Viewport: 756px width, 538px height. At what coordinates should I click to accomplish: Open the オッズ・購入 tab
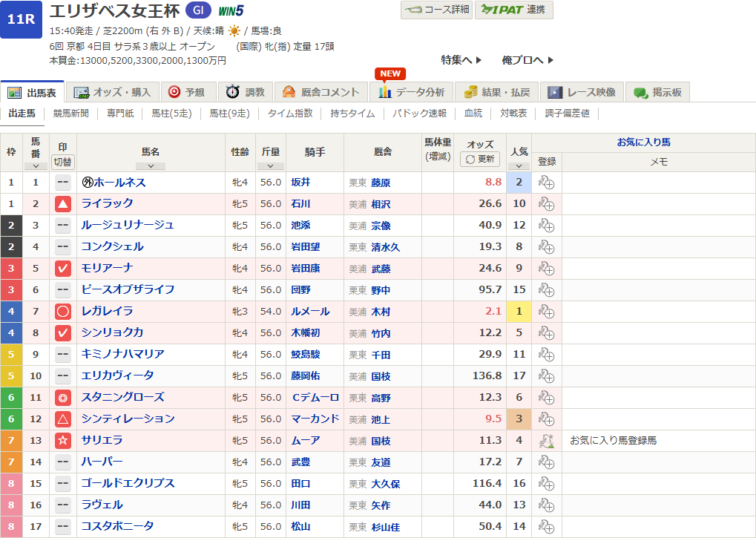(x=113, y=92)
